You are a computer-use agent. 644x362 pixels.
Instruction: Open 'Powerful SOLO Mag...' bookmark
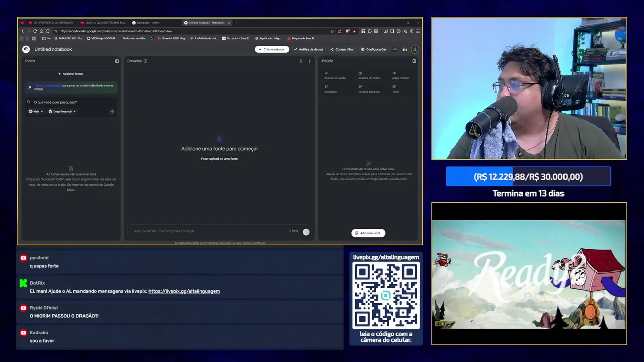pyautogui.click(x=172, y=38)
